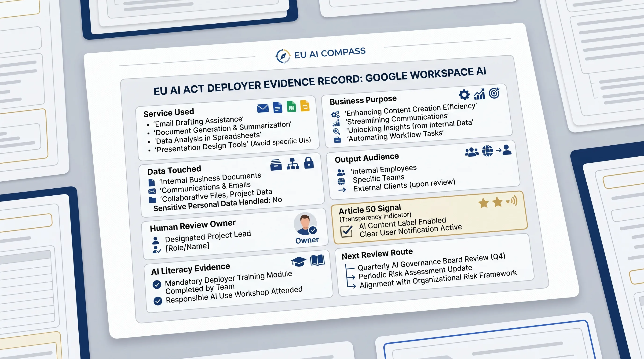Click 'Clear User Notification Active' line
The height and width of the screenshot is (359, 644).
[x=411, y=231]
